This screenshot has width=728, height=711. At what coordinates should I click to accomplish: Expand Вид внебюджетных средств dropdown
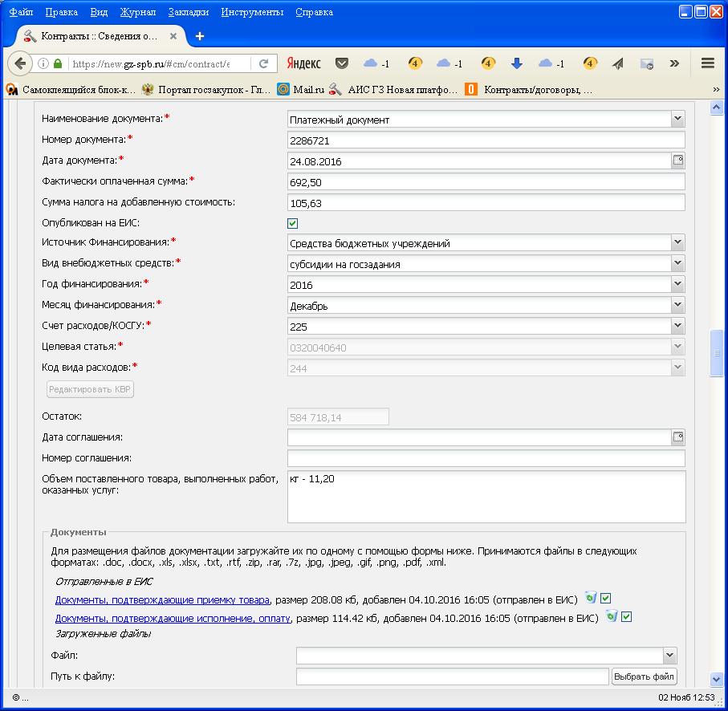click(678, 263)
